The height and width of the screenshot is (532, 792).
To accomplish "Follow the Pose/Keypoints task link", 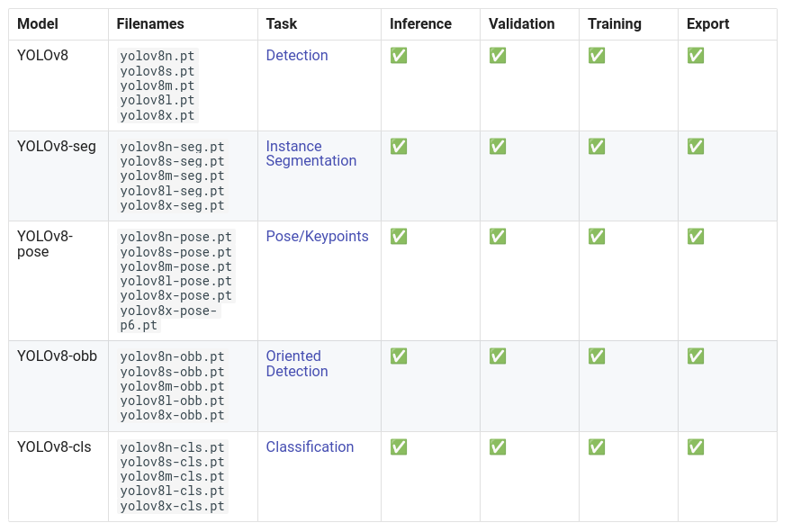I will click(317, 237).
